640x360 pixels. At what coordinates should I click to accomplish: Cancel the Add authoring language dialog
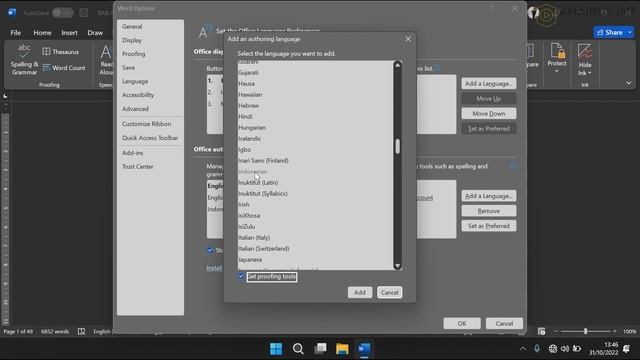389,292
